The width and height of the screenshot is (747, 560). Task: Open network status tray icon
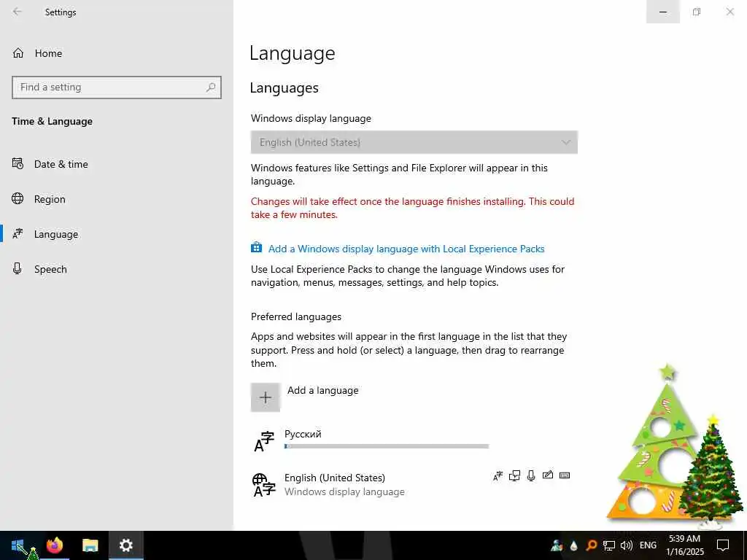tap(608, 545)
